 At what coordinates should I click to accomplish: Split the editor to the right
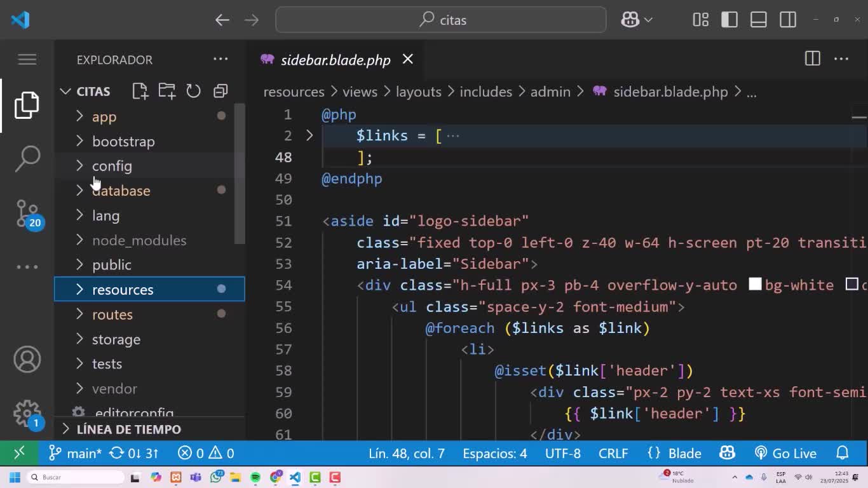(x=812, y=59)
